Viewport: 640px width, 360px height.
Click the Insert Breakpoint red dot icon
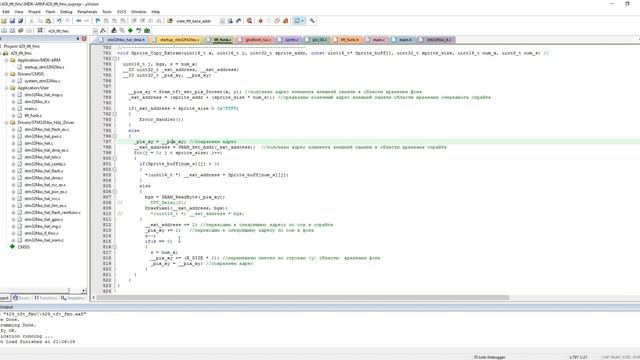click(260, 21)
